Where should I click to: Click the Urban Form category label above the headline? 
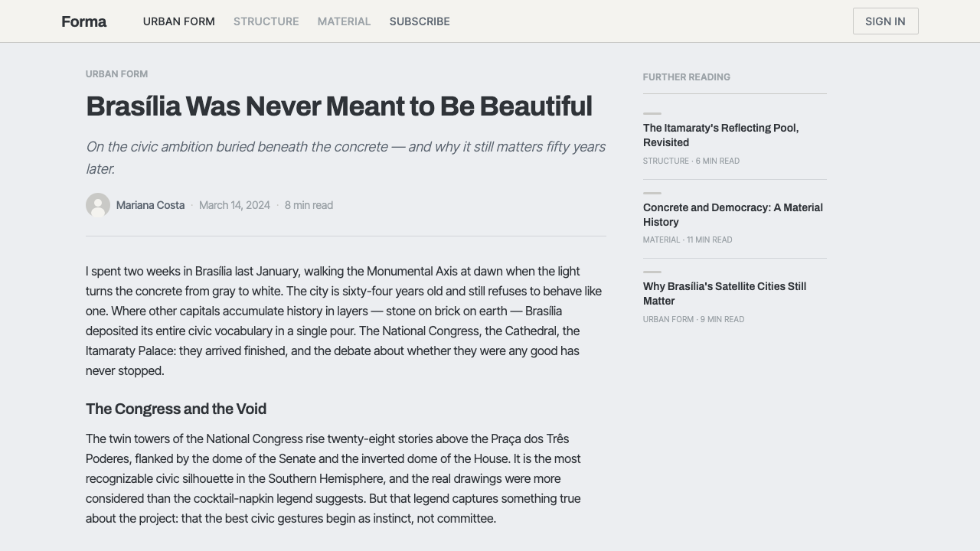click(116, 74)
